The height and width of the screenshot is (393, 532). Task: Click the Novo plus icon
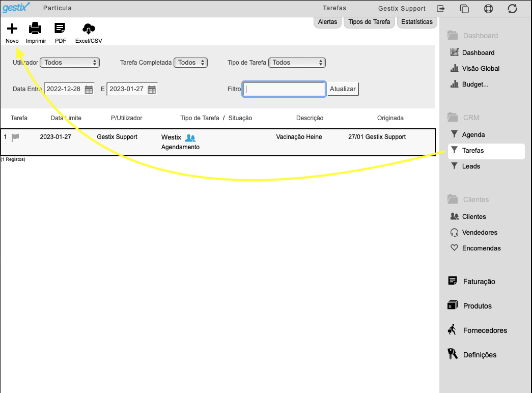point(12,29)
